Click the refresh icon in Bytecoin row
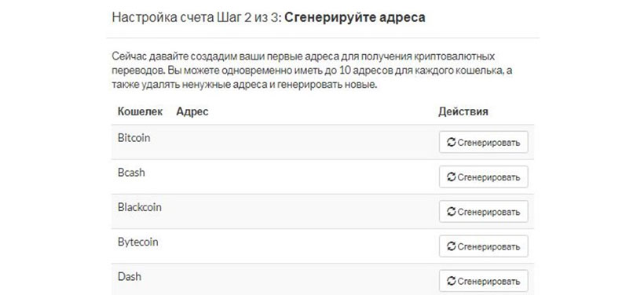The image size is (644, 295). pyautogui.click(x=452, y=246)
